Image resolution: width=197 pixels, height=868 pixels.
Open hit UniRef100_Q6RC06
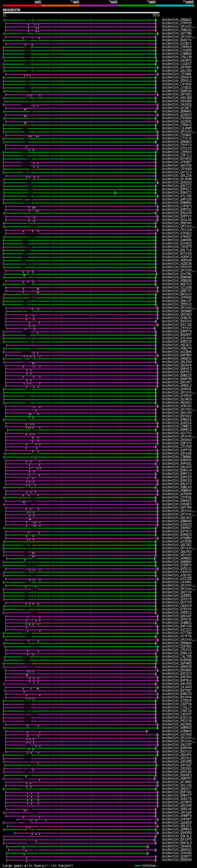point(176,809)
